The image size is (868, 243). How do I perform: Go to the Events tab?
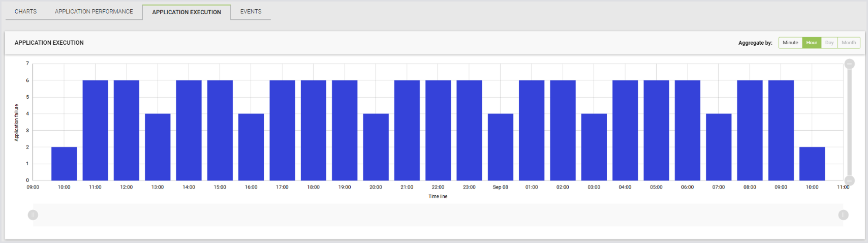click(251, 12)
